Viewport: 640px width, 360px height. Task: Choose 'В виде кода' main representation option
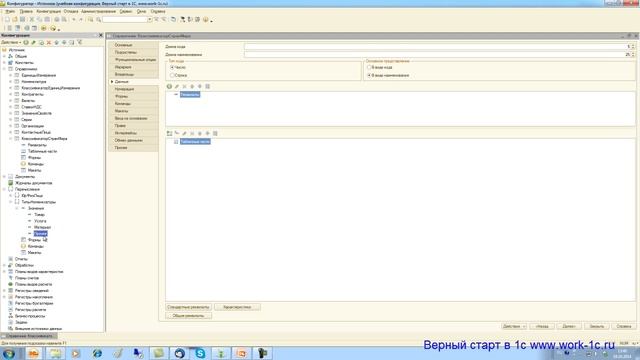coord(369,67)
